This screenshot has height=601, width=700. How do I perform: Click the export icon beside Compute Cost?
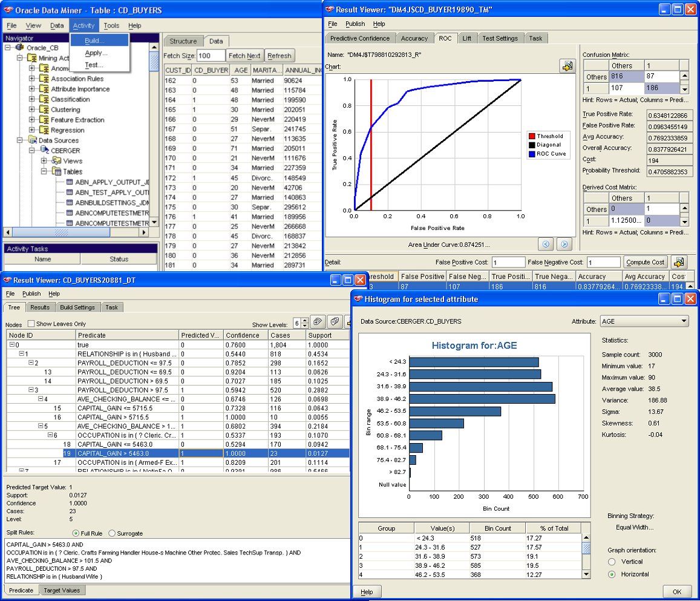(679, 262)
